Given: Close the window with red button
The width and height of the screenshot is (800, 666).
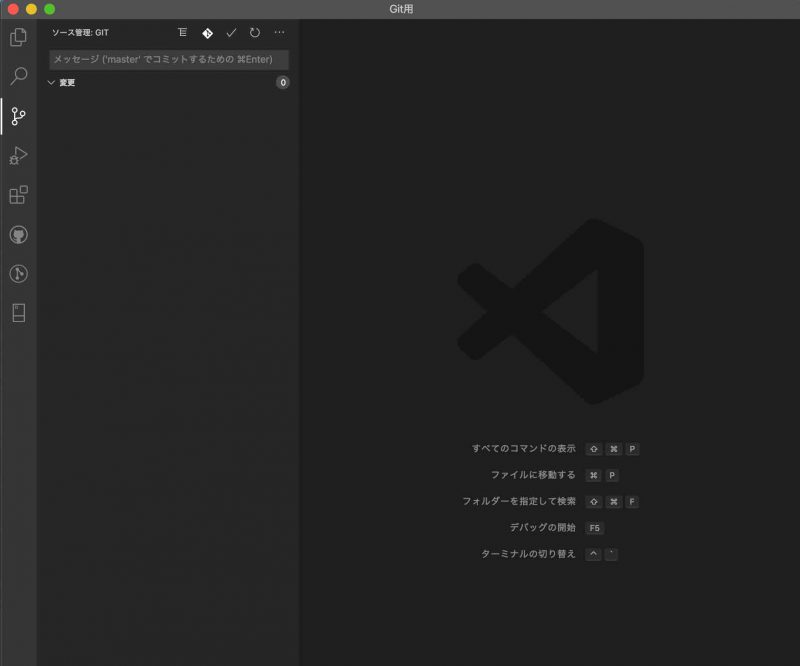Looking at the screenshot, I should coord(13,9).
